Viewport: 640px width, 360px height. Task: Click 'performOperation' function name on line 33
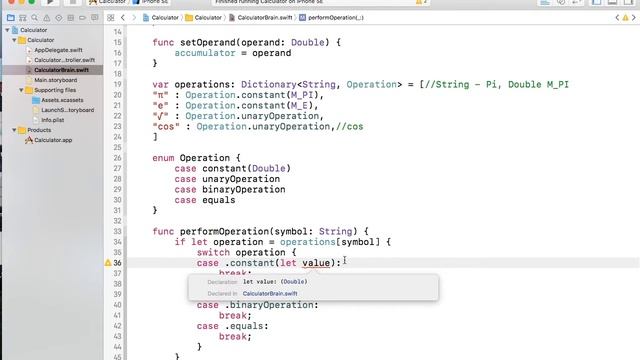224,231
